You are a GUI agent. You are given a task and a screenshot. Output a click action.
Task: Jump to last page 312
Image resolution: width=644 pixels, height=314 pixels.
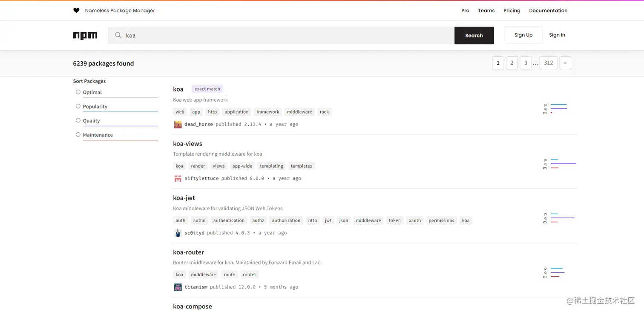click(x=549, y=63)
